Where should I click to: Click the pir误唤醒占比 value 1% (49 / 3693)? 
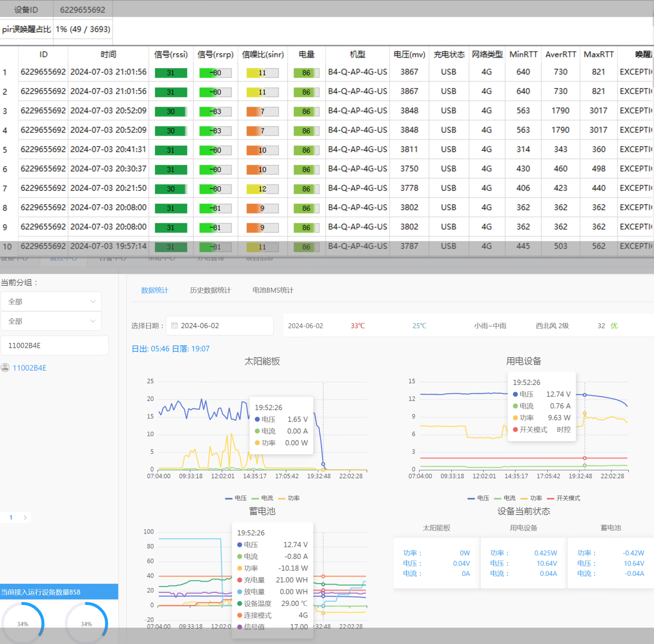[83, 29]
